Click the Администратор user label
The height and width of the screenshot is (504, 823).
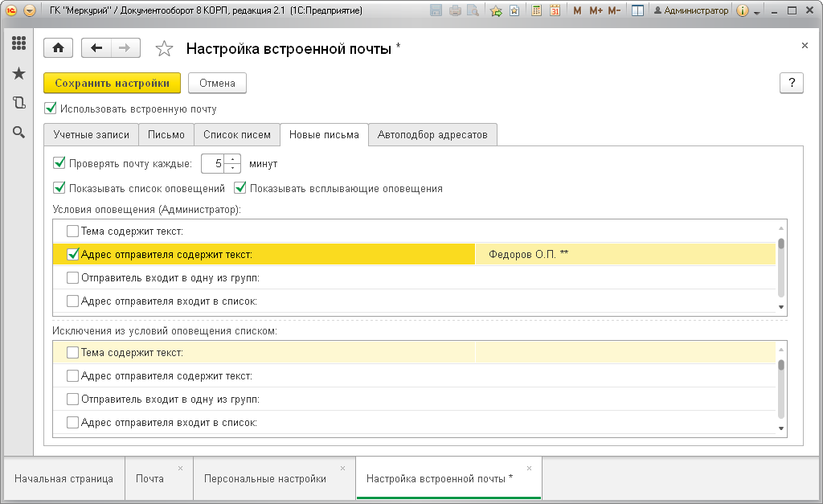click(691, 10)
